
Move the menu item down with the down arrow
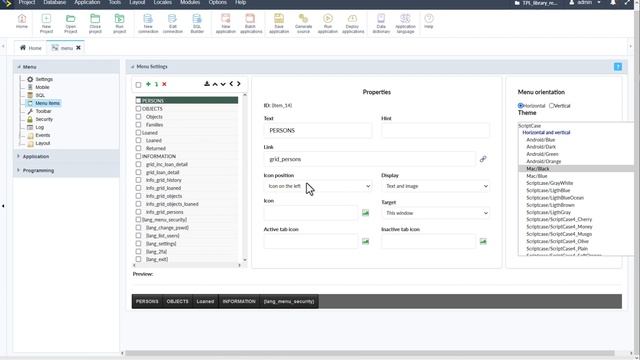[223, 84]
